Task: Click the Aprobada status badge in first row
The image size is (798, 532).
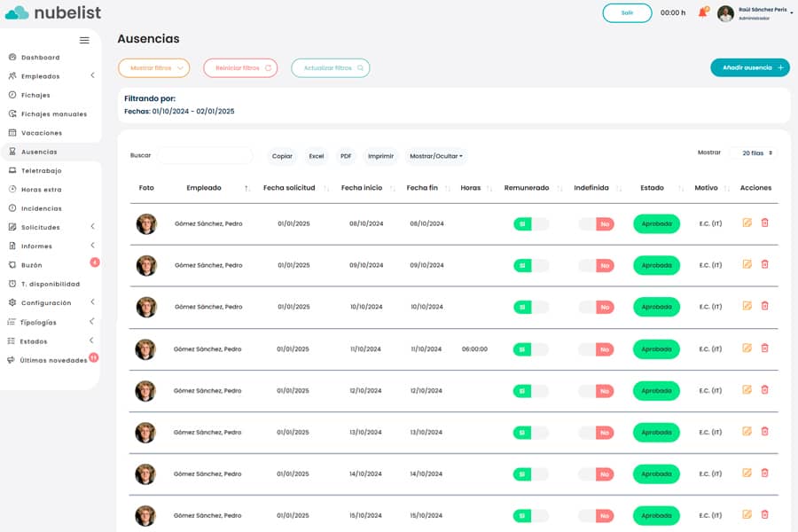Action: pyautogui.click(x=656, y=224)
